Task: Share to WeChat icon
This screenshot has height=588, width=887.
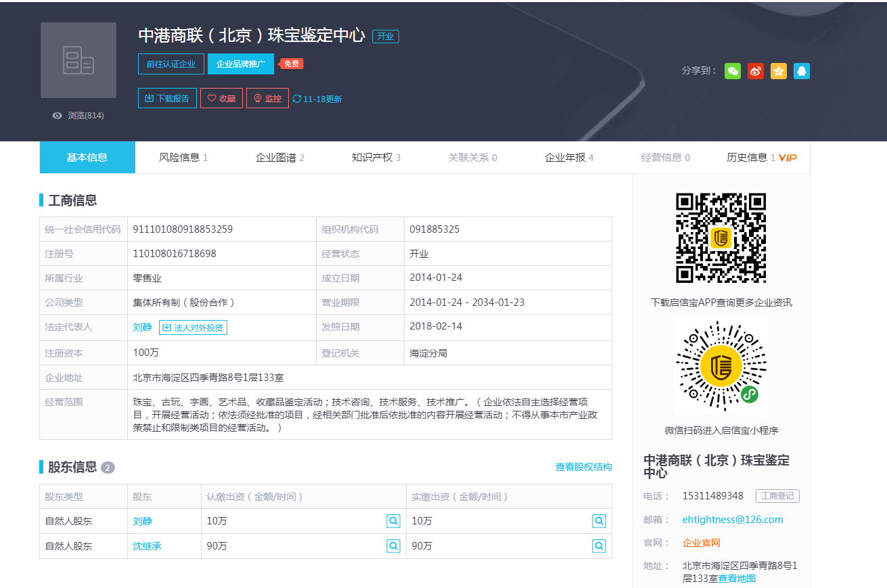Action: pos(733,71)
